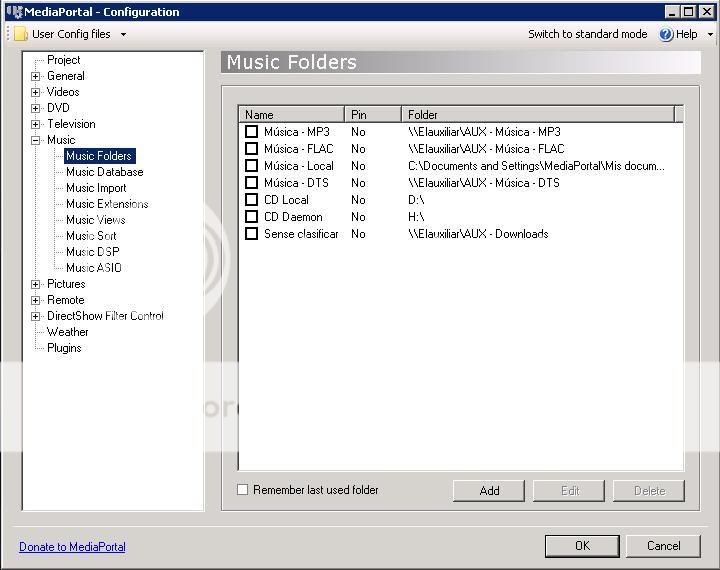Screen dimensions: 720x570
Task: Select the \\Elauxiliar\AUX - Downloads path
Action: (478, 234)
